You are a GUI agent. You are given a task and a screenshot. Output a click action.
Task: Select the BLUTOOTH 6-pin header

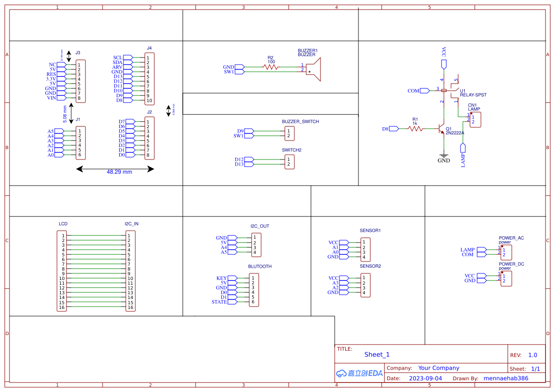tap(254, 290)
